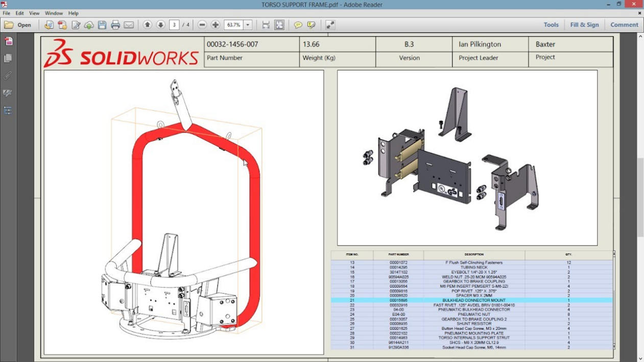This screenshot has width=644, height=362.
Task: Click the page number input field
Action: (x=174, y=25)
